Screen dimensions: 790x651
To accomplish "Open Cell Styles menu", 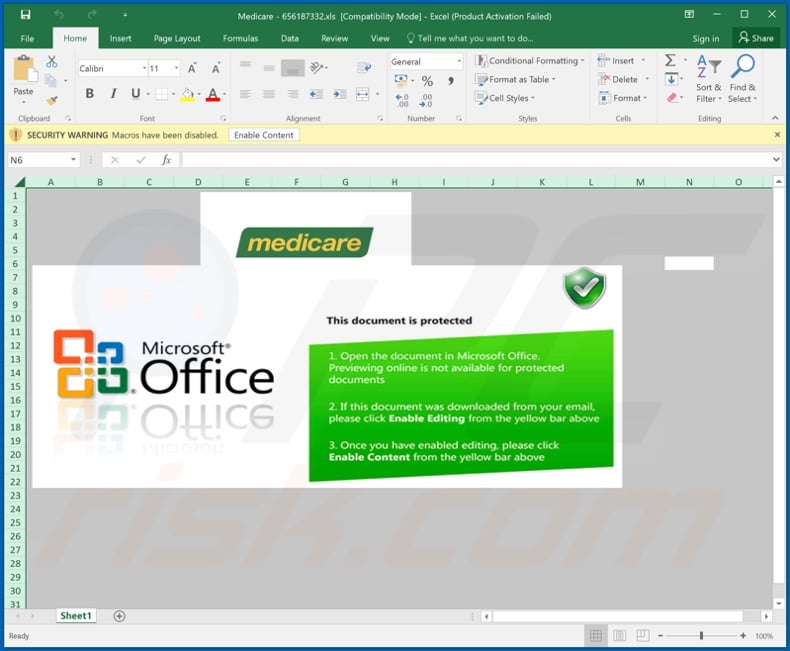I will 504,98.
